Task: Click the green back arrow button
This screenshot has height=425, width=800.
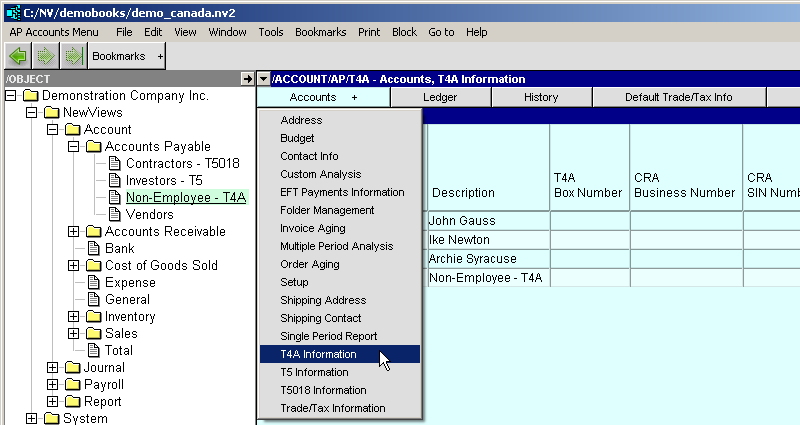Action: pos(18,56)
